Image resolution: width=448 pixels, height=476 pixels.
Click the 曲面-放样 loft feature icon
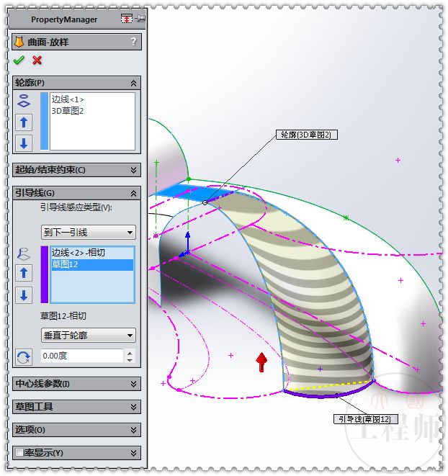point(19,42)
